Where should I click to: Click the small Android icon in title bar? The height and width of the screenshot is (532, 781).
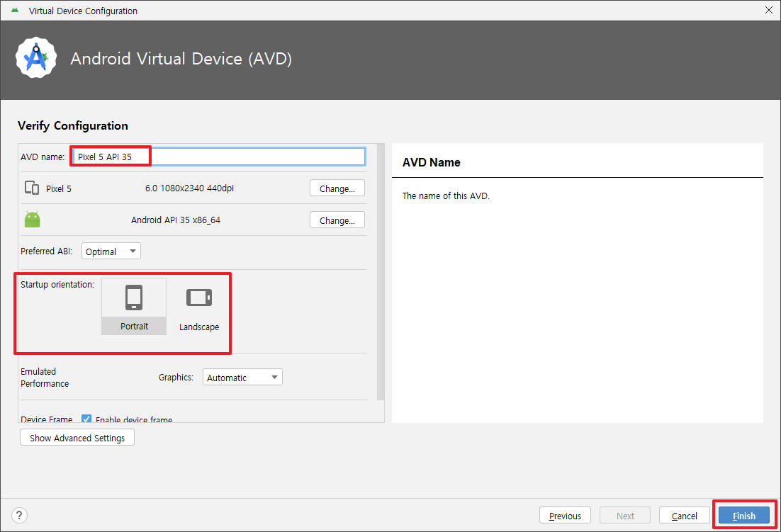click(x=15, y=11)
